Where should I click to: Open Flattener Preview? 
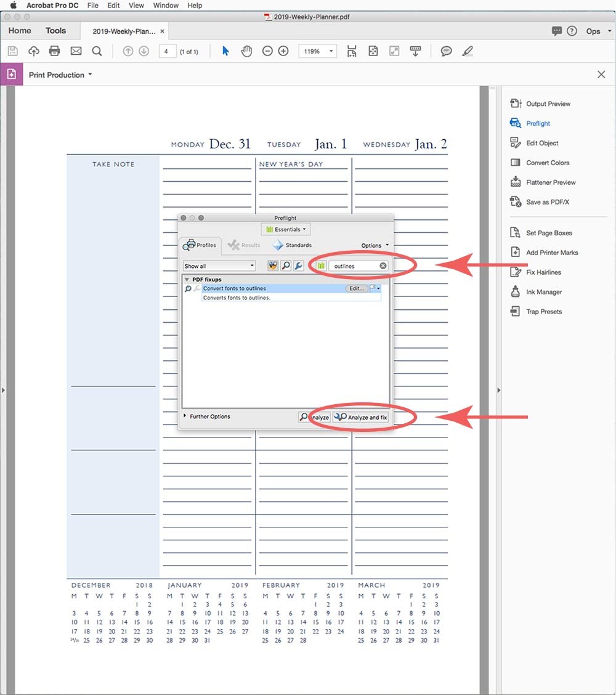pyautogui.click(x=551, y=182)
